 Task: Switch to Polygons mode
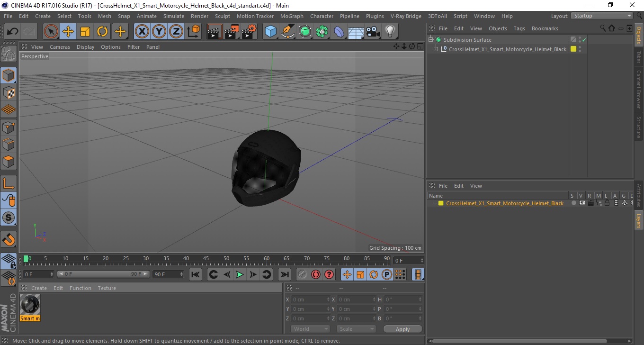[x=9, y=162]
